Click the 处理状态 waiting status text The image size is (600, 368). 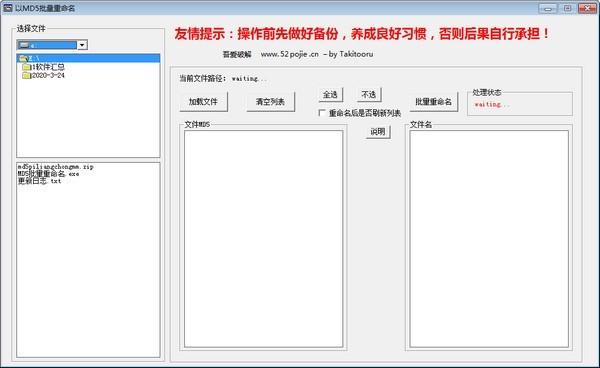(492, 104)
